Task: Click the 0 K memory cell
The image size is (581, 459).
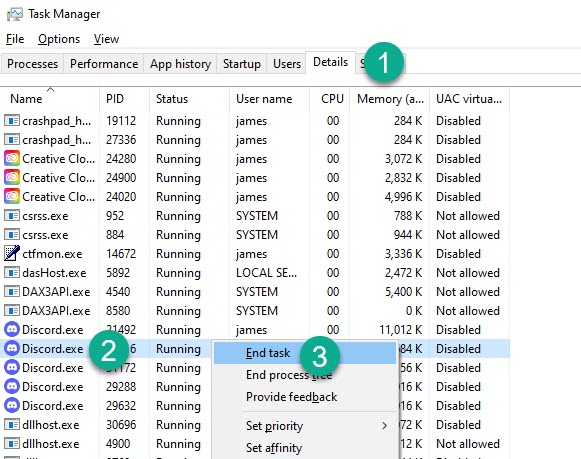Action: pos(414,310)
